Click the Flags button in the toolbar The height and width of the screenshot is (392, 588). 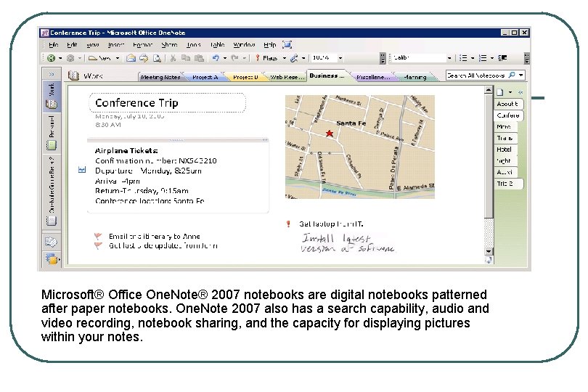266,58
